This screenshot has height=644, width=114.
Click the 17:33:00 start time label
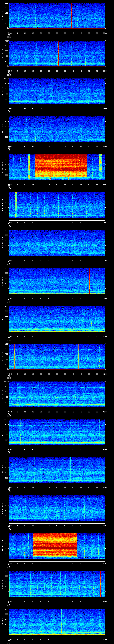coord(9,109)
